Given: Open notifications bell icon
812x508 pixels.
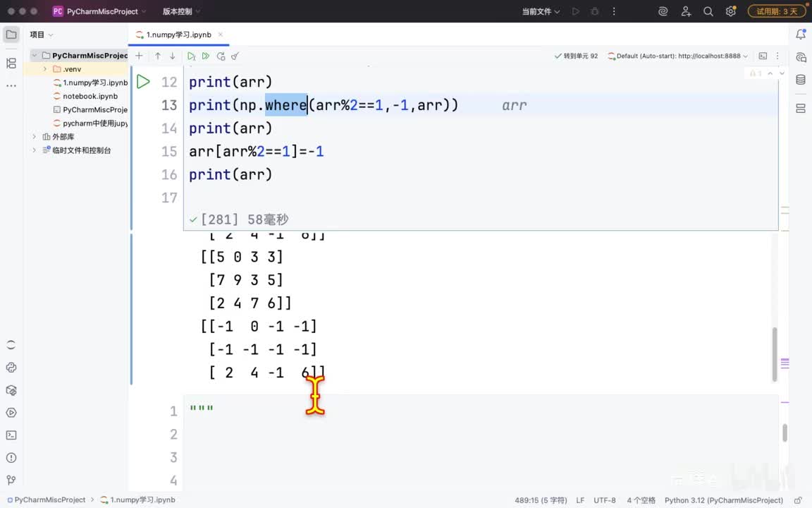Looking at the screenshot, I should coord(801,34).
